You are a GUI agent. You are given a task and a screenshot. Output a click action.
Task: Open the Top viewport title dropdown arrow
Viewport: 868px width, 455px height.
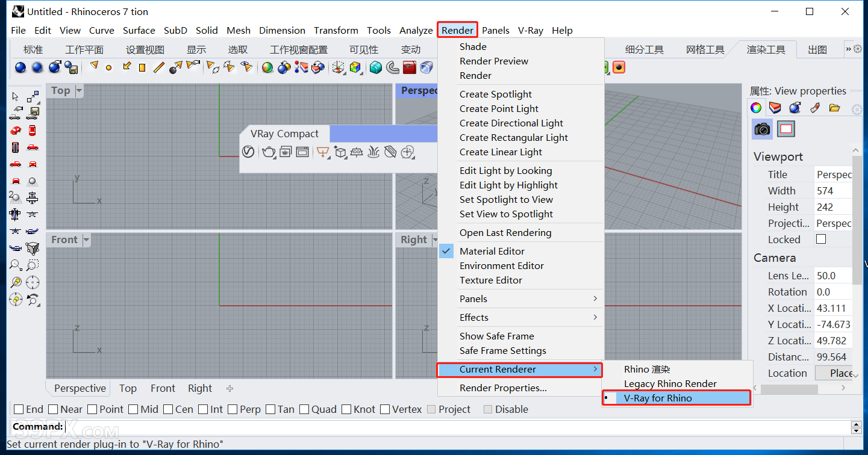[x=79, y=91]
